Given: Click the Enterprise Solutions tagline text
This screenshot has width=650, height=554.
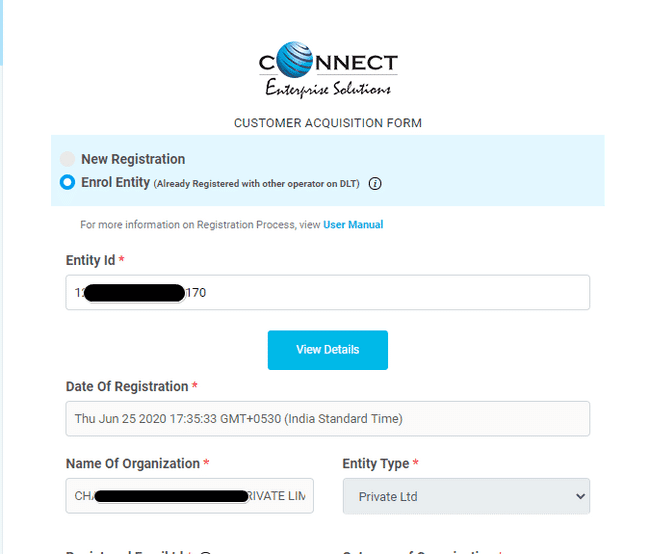Looking at the screenshot, I should pyautogui.click(x=328, y=89).
